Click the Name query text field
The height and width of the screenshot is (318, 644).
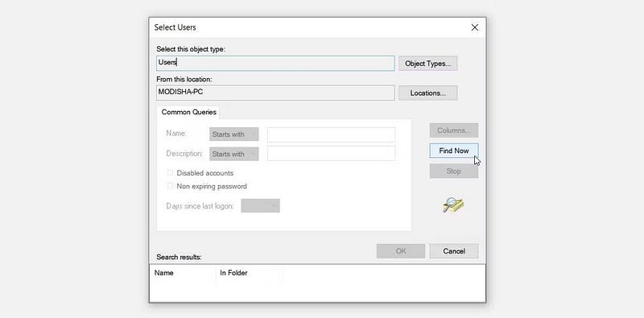point(332,134)
